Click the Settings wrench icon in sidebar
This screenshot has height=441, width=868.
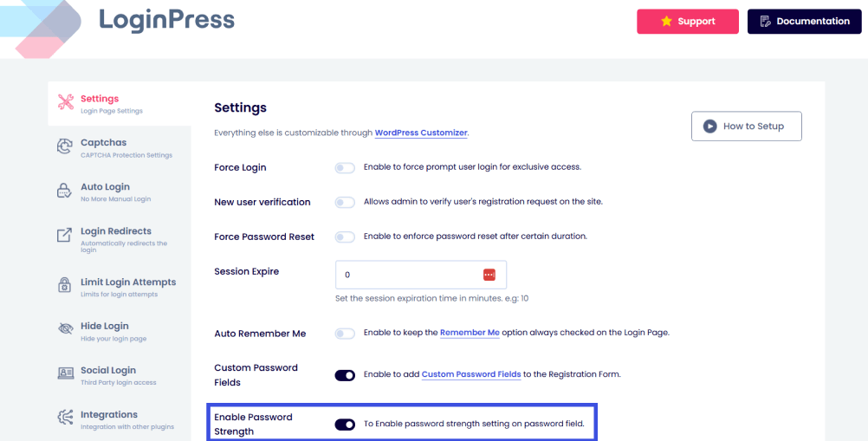click(66, 102)
